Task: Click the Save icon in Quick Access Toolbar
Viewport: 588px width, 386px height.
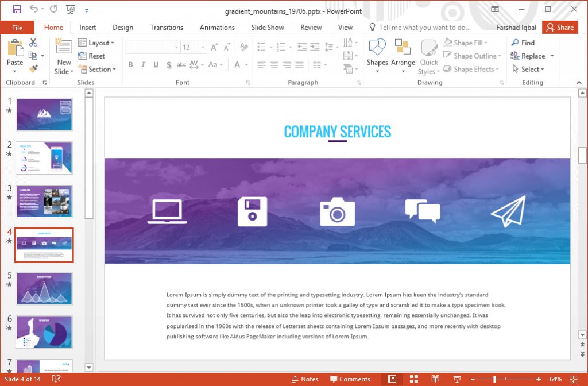Action: pyautogui.click(x=17, y=9)
